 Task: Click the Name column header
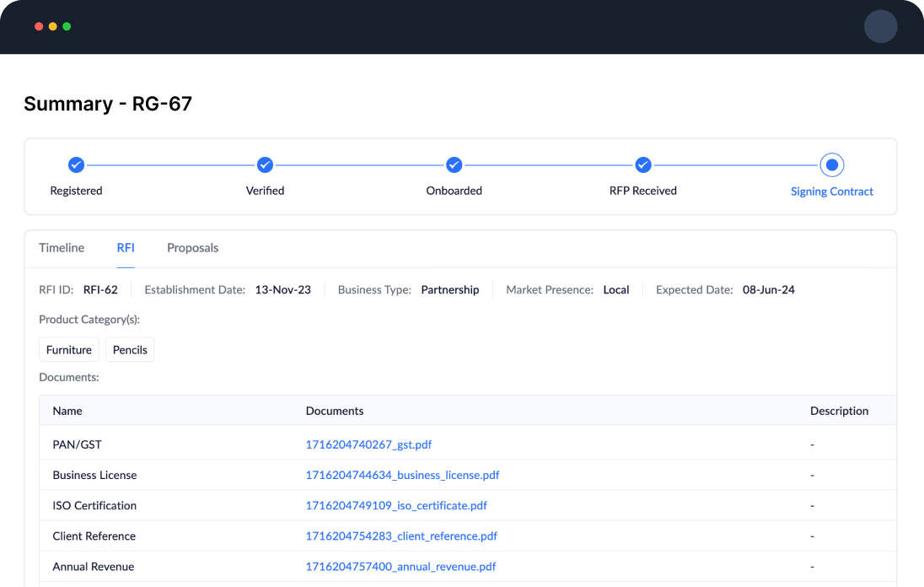point(67,411)
